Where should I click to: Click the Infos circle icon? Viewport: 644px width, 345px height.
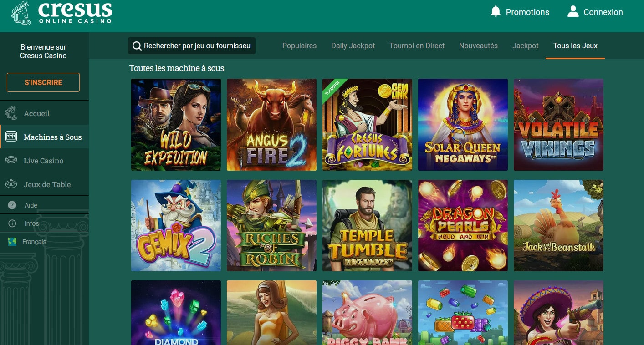12,223
